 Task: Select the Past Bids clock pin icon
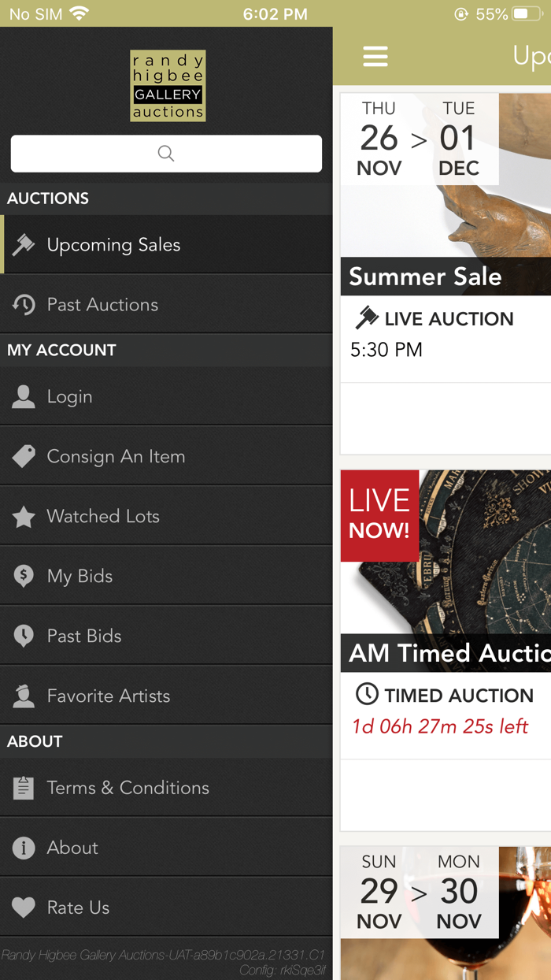pos(24,636)
